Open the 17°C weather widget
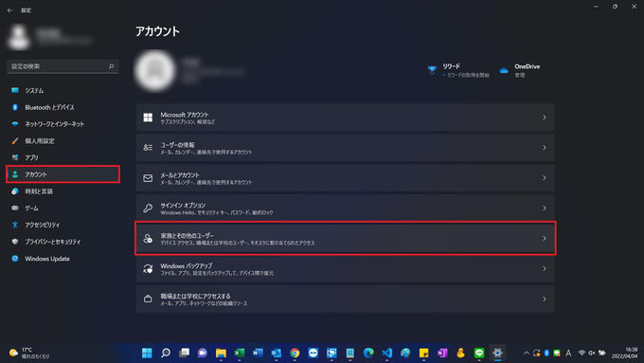Image resolution: width=644 pixels, height=363 pixels. coord(29,353)
